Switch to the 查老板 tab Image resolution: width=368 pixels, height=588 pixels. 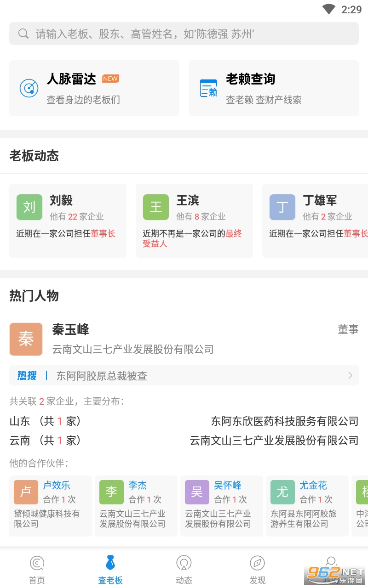(x=110, y=570)
